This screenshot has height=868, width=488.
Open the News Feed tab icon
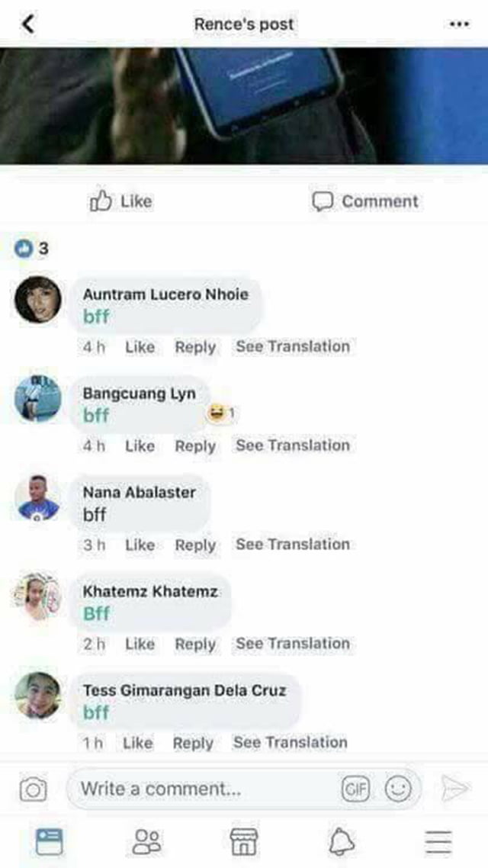[x=50, y=842]
